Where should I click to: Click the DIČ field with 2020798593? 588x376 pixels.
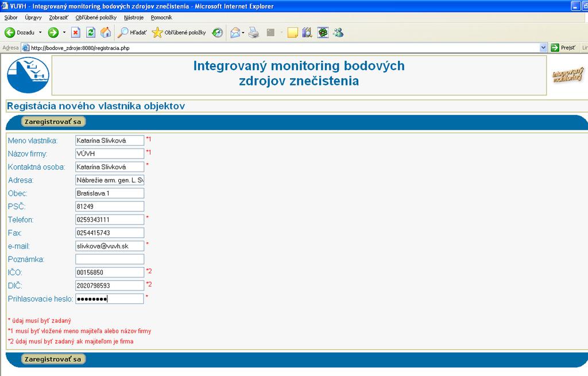(x=110, y=286)
